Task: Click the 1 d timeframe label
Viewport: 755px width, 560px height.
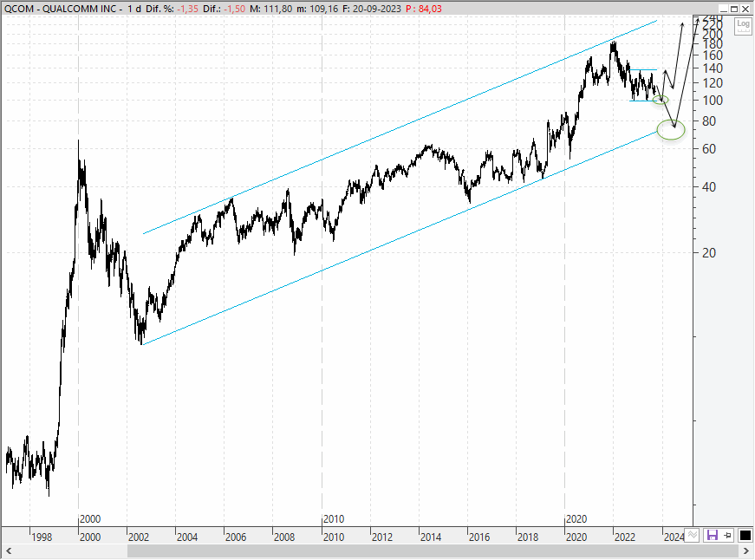Action: pyautogui.click(x=134, y=9)
